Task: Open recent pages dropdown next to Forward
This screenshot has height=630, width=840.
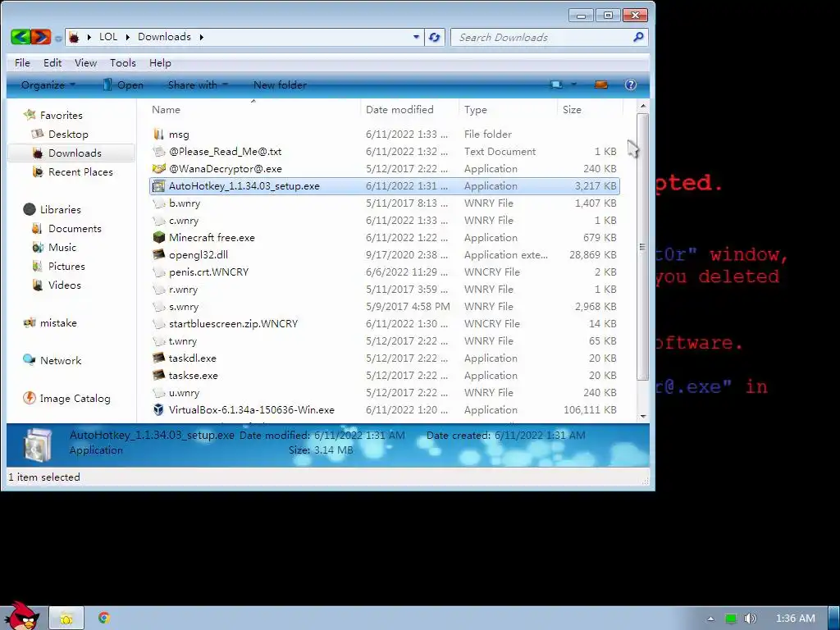Action: [x=58, y=39]
